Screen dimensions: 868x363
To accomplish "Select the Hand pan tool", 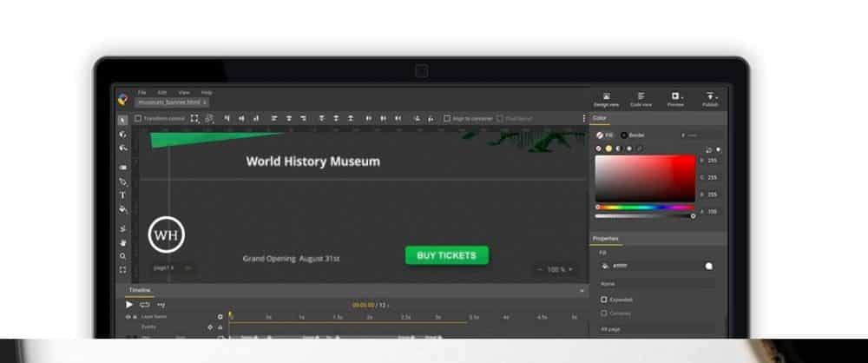I will click(x=122, y=242).
